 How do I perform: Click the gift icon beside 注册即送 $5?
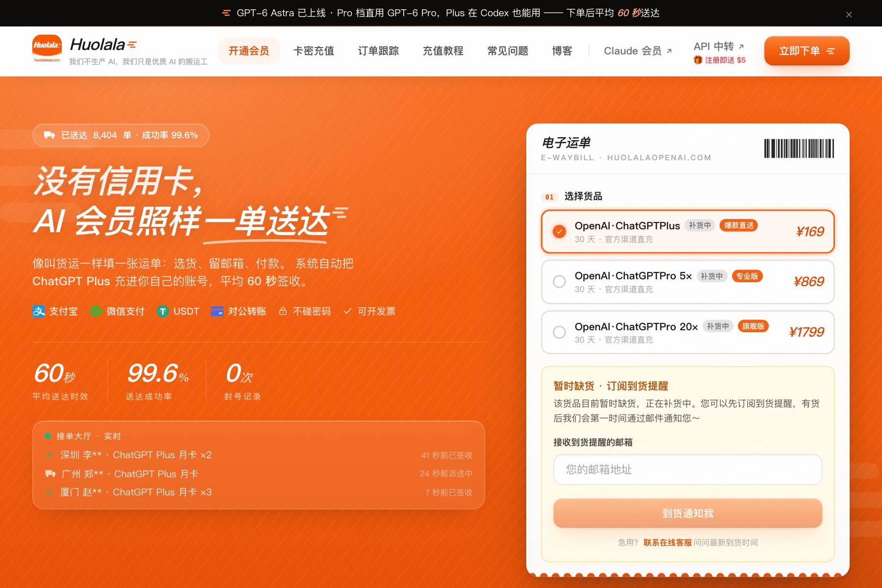[x=698, y=60]
